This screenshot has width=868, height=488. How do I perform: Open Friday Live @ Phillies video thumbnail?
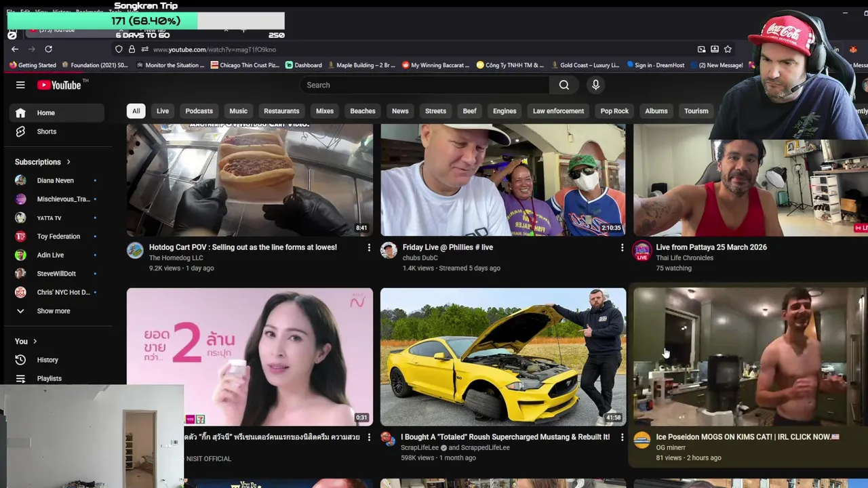tap(503, 180)
